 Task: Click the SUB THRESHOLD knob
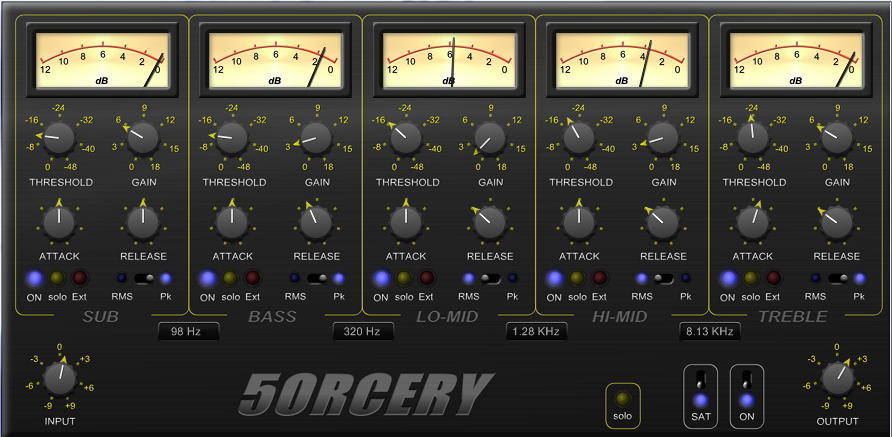click(59, 137)
